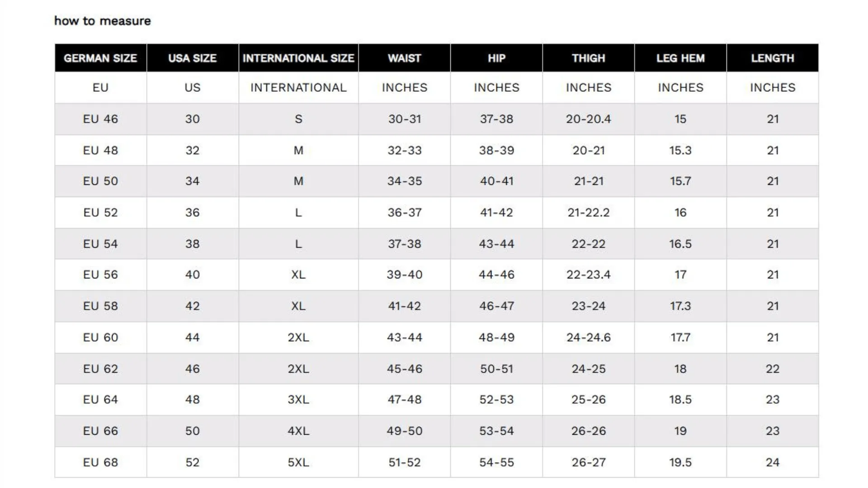Select waist value 36-37 cell
This screenshot has width=868, height=488.
[x=405, y=212]
